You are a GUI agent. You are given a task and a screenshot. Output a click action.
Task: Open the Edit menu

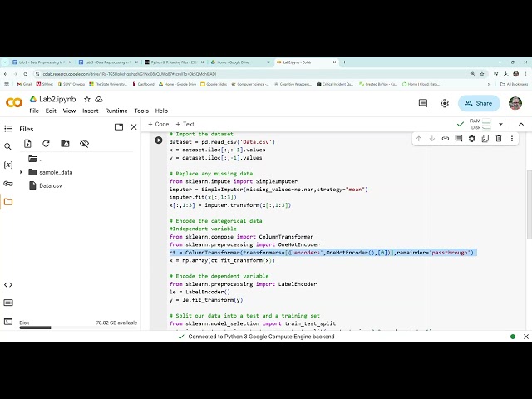point(51,111)
